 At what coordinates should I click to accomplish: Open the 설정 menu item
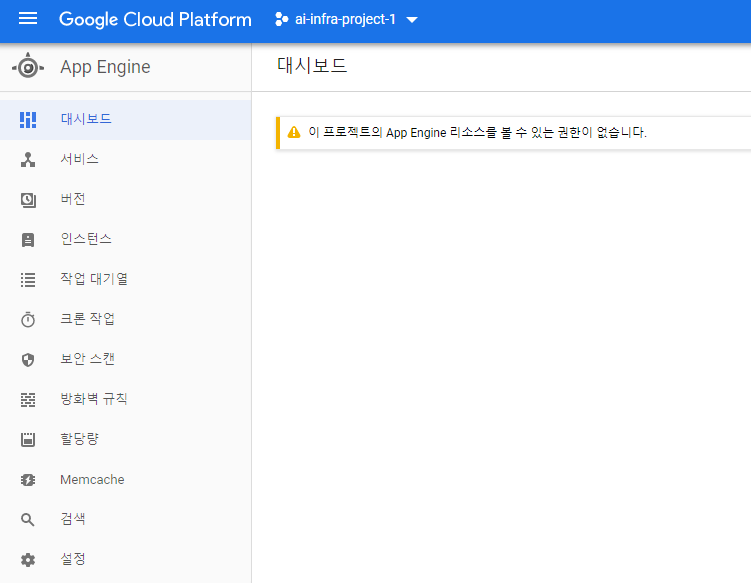pos(125,560)
